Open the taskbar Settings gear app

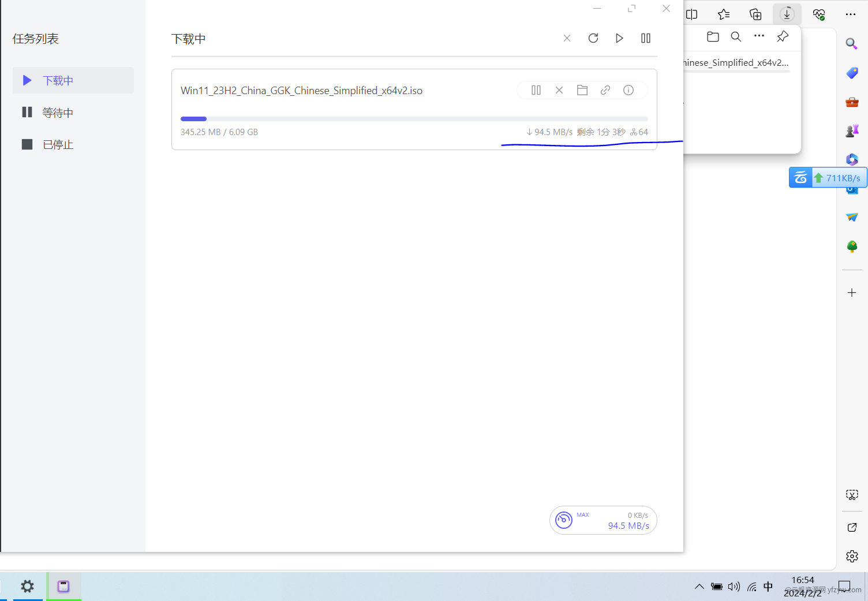[x=27, y=587]
